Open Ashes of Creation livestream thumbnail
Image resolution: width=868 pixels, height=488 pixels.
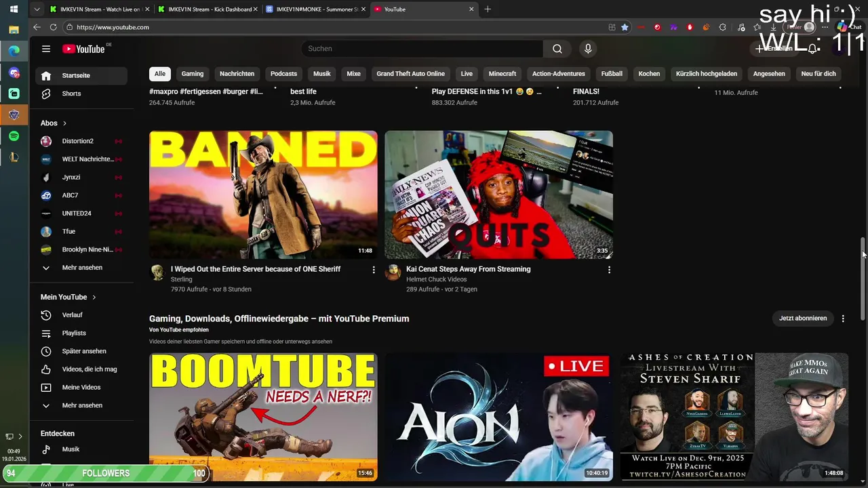point(734,417)
